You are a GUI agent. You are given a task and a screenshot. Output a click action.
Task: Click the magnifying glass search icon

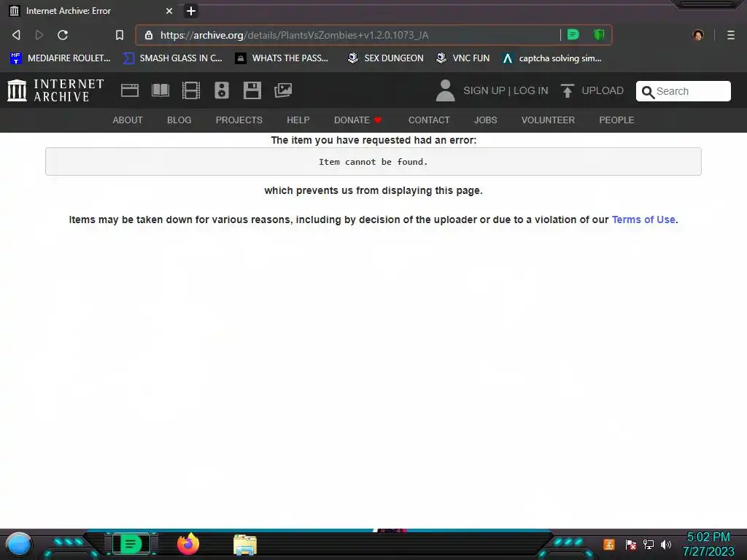point(648,91)
